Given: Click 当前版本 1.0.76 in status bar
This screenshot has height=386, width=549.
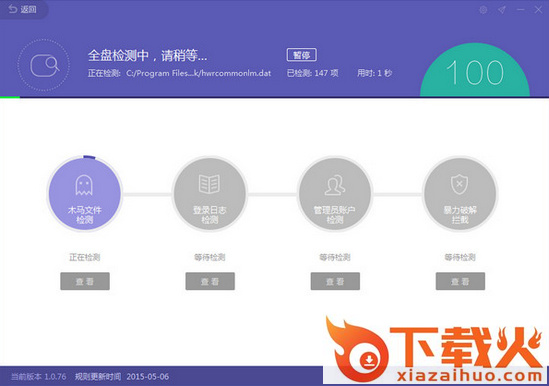Looking at the screenshot, I should [x=39, y=377].
